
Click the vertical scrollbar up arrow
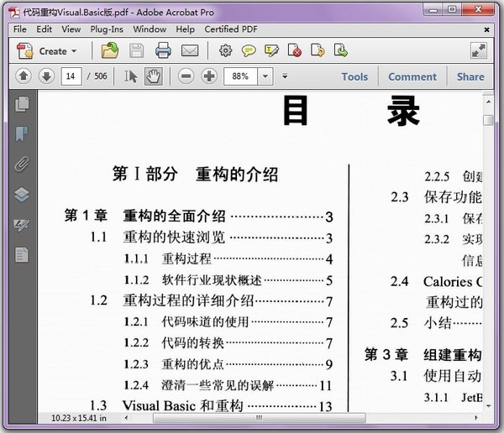tap(488, 102)
